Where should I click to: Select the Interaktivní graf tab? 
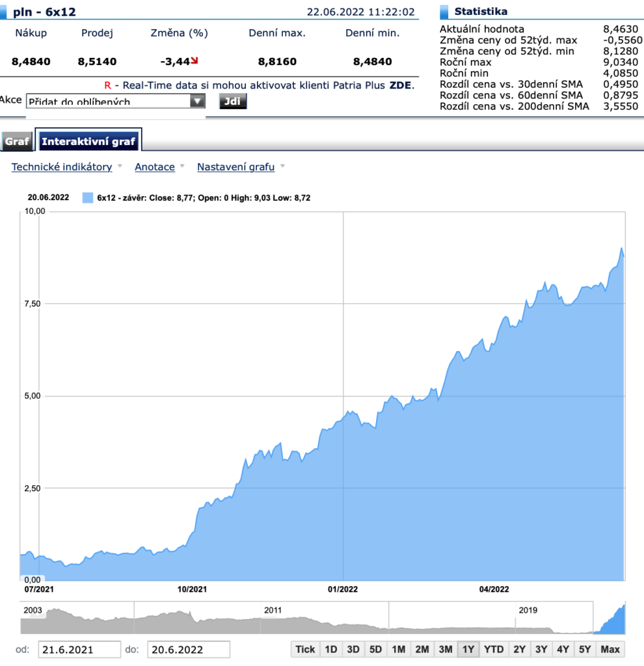(88, 141)
